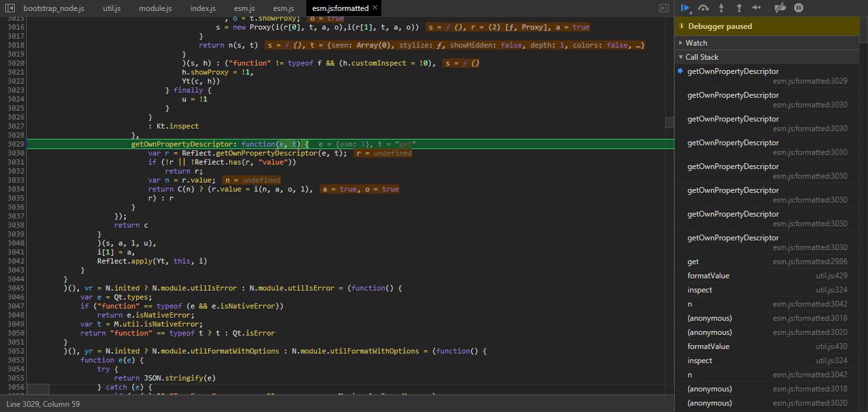Hide the debugger sidebar
868x412 pixels.
[x=664, y=8]
